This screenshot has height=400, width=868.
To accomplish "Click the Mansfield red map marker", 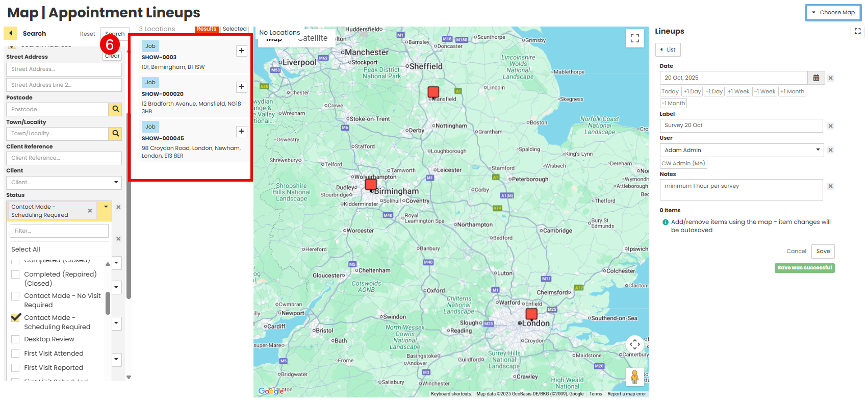I will coord(433,92).
